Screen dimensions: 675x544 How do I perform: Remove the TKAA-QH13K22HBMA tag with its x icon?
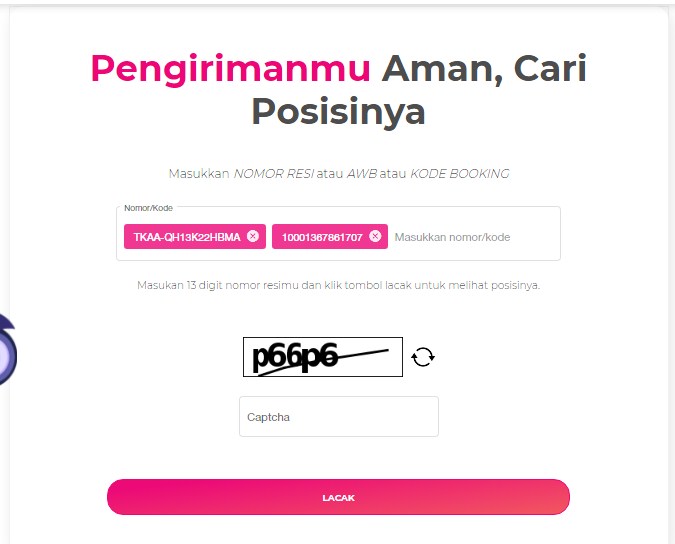coord(253,236)
